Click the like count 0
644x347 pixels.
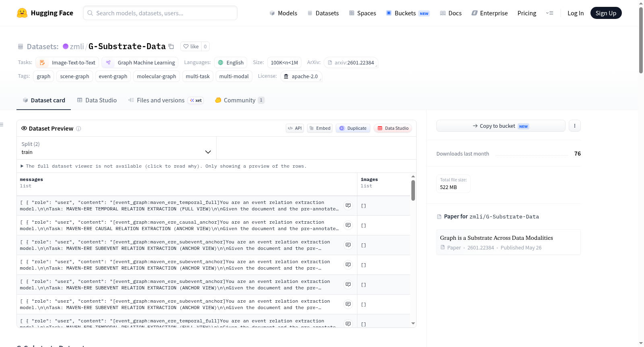click(205, 46)
